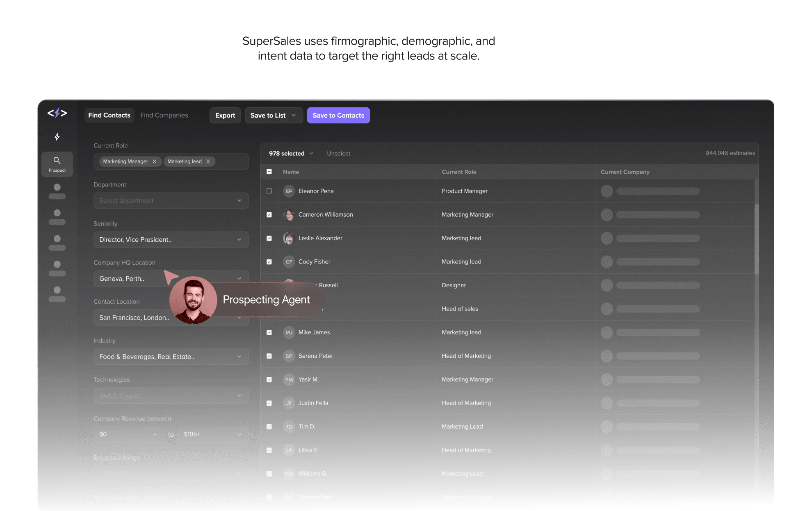The image size is (812, 511).
Task: Expand the Select department dropdown
Action: (x=171, y=200)
